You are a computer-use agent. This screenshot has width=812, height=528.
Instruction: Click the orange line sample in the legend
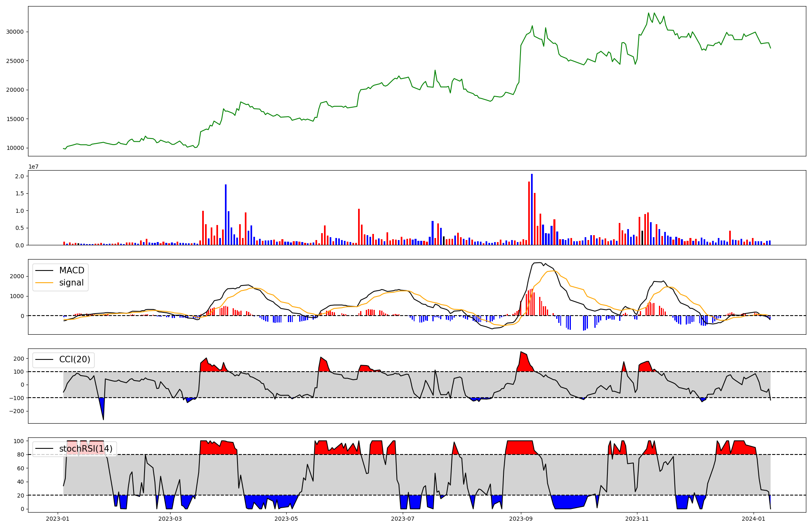click(44, 283)
